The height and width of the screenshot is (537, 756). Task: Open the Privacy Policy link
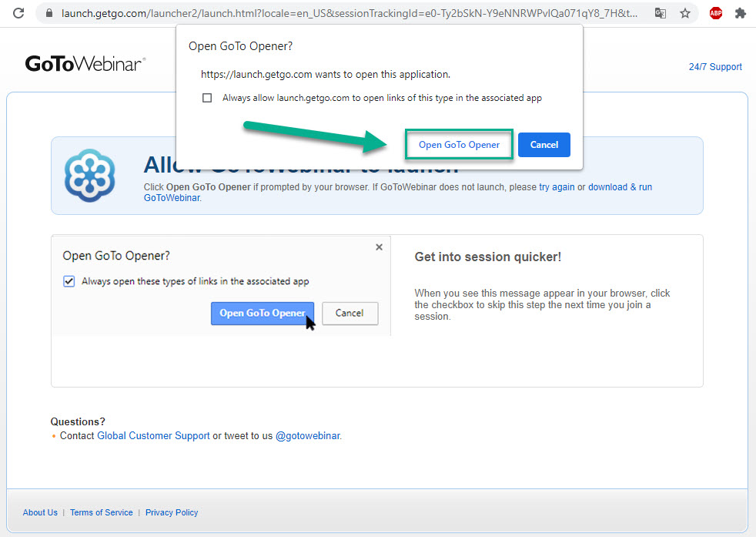point(172,512)
